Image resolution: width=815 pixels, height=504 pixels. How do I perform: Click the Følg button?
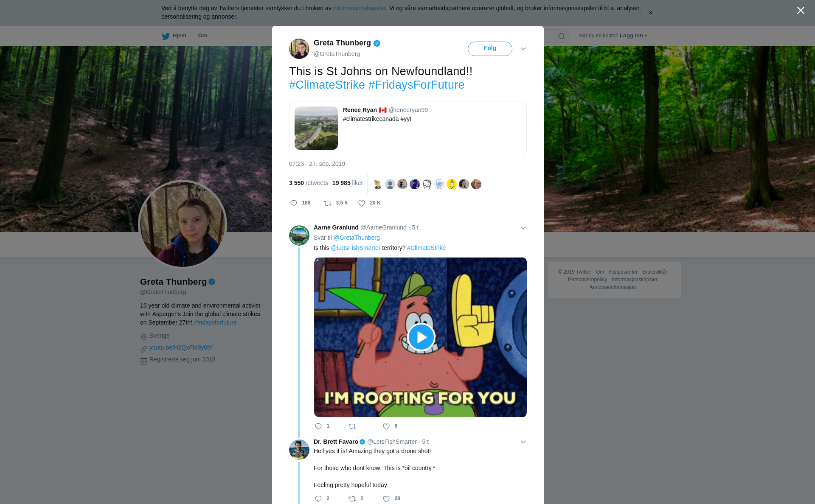tap(490, 48)
